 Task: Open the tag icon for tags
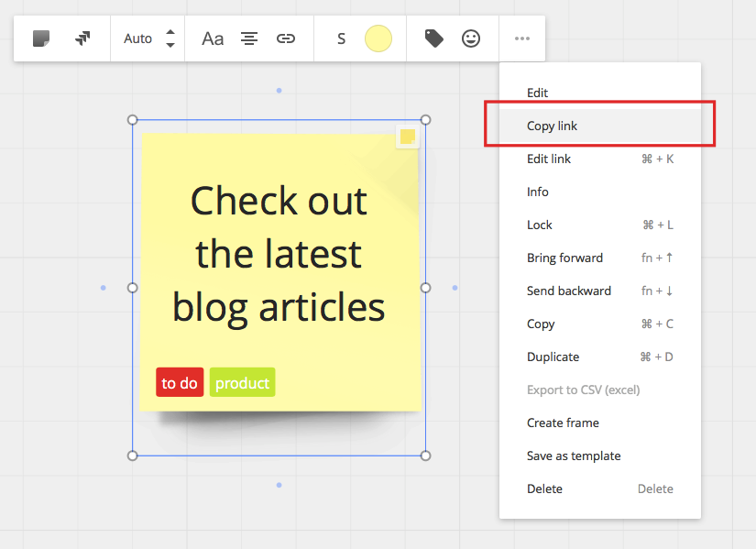(434, 38)
